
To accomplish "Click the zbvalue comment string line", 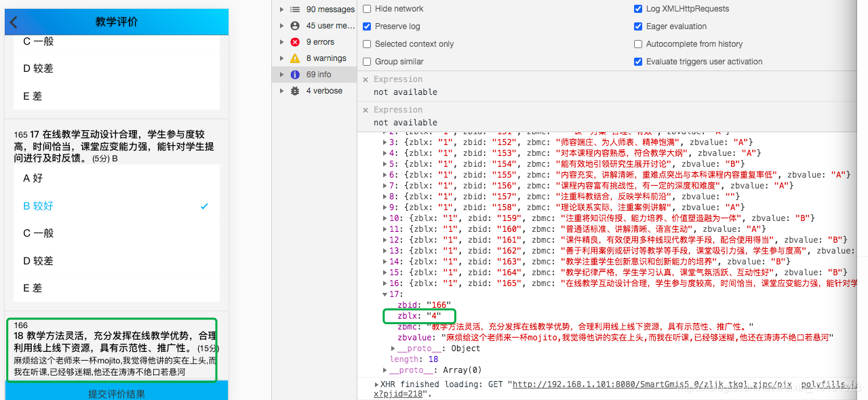I will click(615, 338).
